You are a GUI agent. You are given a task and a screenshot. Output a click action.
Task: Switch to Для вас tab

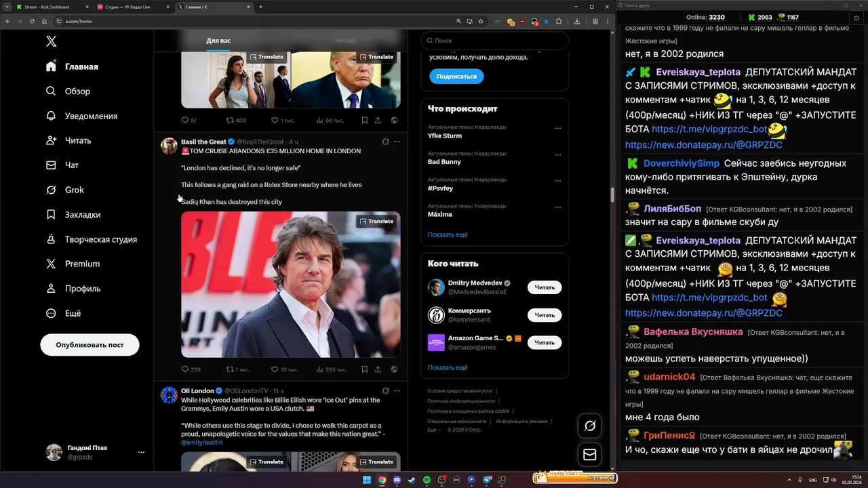(218, 41)
